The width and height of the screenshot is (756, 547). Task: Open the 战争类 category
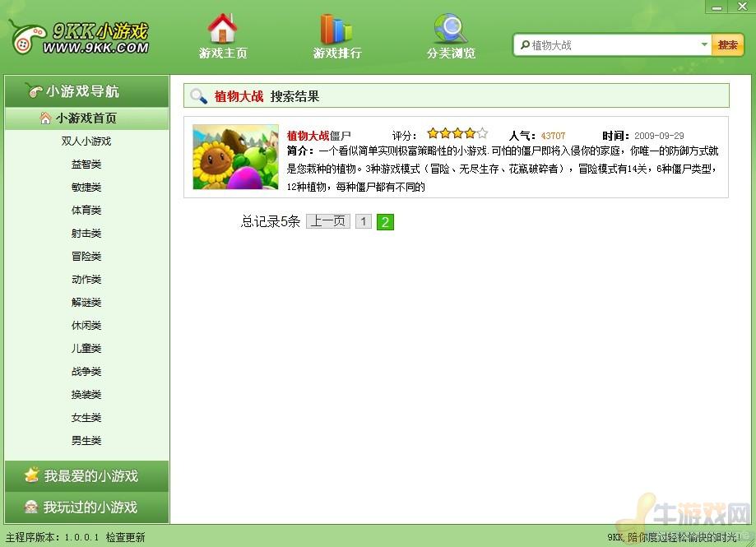coord(86,371)
